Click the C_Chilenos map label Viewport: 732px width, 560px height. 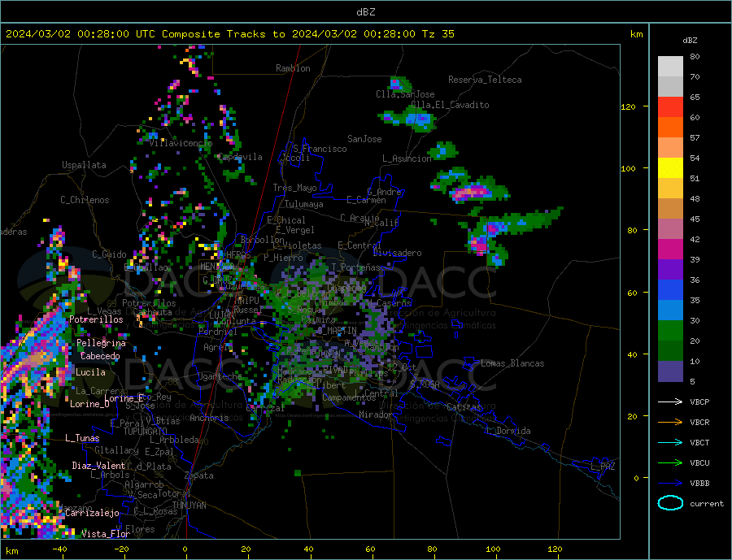(85, 200)
